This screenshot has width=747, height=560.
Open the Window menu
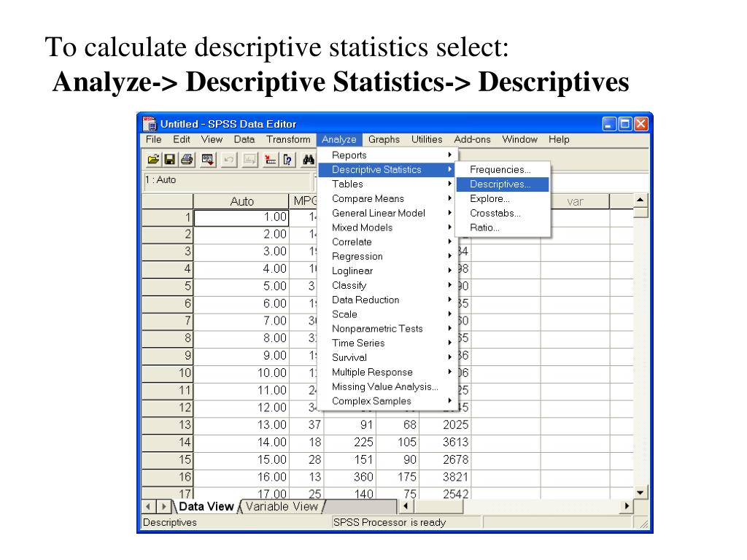519,139
